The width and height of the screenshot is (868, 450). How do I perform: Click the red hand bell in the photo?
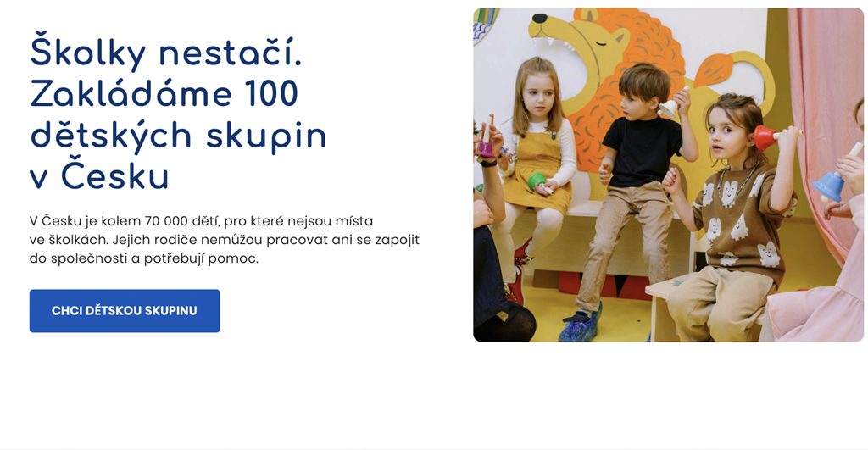coord(766,137)
